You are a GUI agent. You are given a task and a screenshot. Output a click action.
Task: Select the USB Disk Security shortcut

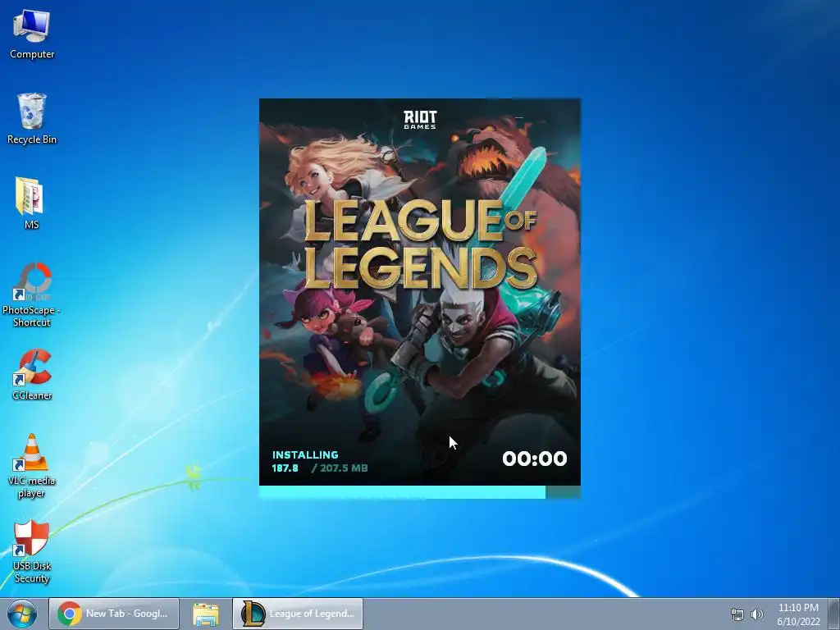[x=32, y=552]
